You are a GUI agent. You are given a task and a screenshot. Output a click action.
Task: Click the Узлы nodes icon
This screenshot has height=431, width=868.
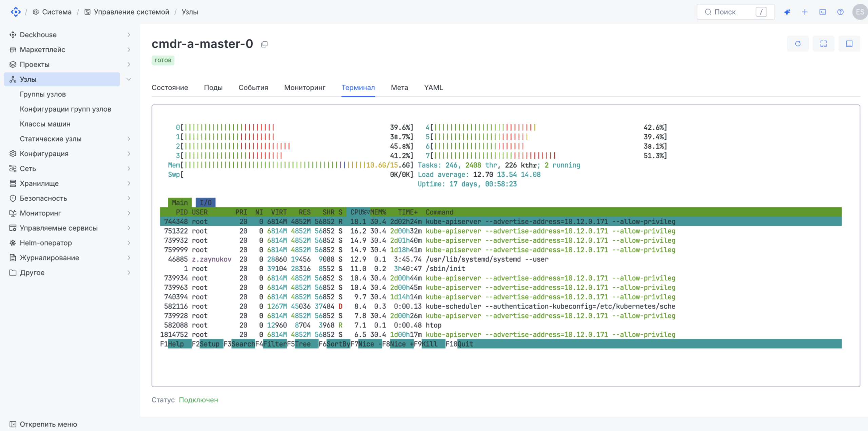click(x=13, y=79)
